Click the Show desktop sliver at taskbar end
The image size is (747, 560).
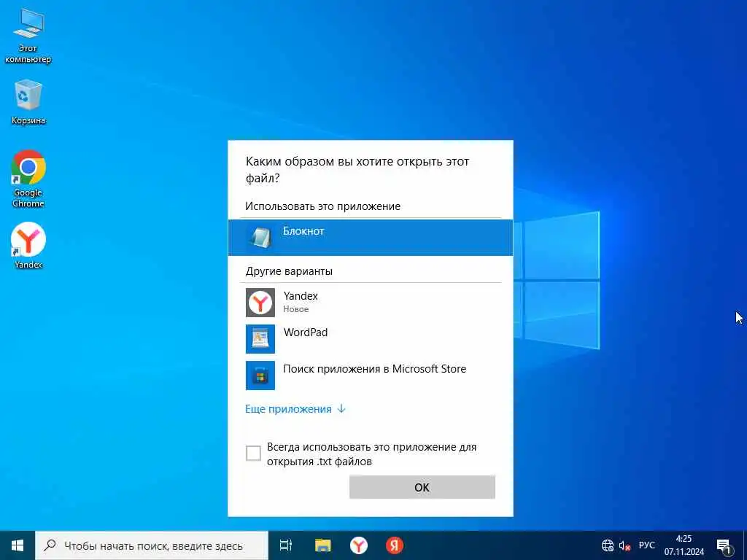click(745, 545)
